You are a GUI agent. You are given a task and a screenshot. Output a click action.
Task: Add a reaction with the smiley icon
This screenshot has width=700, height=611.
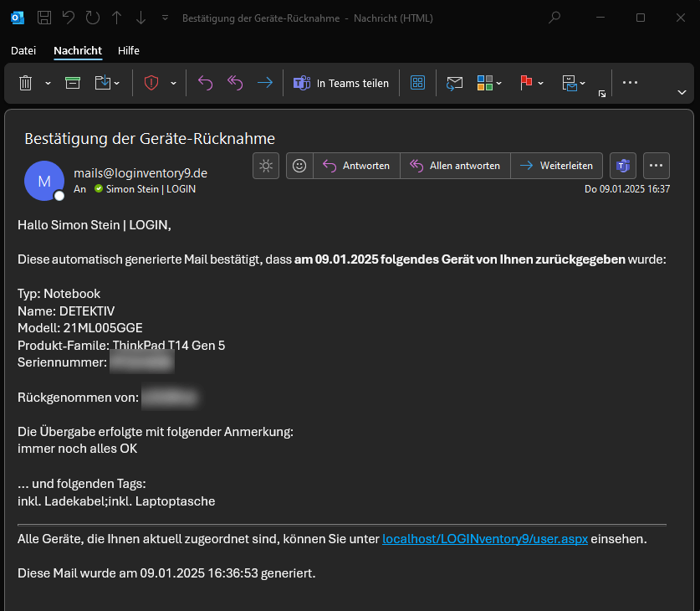point(299,166)
